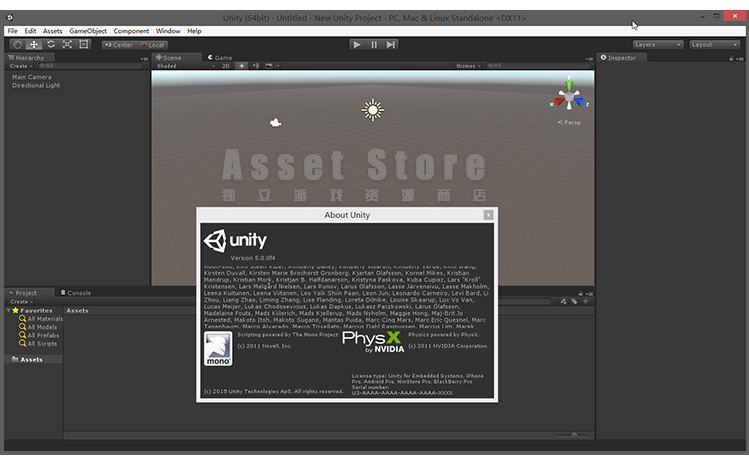Click the sun light gizmo in Scene
Viewport: 749px width, 466px height.
(373, 110)
